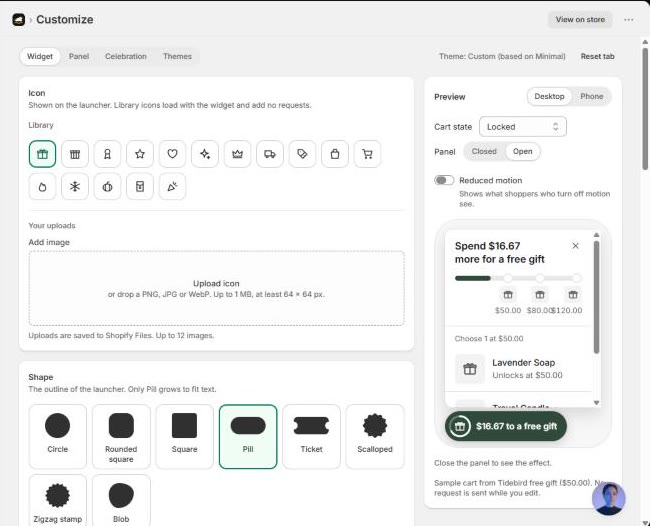Select the Circle launcher shape
This screenshot has width=650, height=526.
[x=58, y=437]
